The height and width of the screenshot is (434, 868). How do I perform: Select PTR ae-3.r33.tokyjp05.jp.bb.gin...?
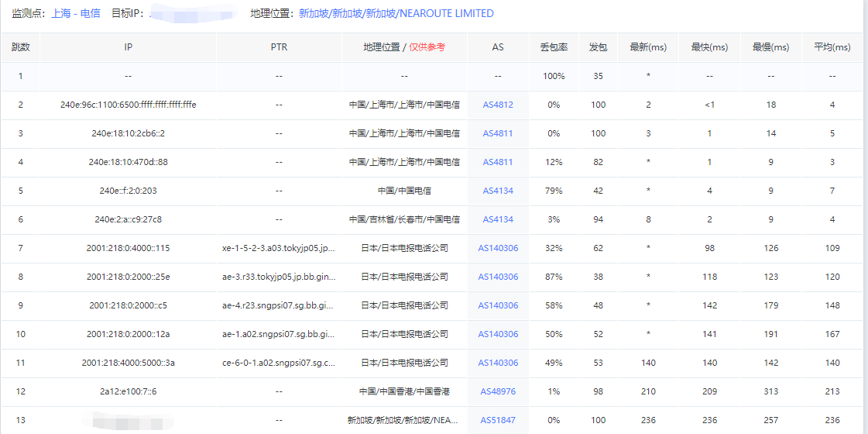point(279,277)
